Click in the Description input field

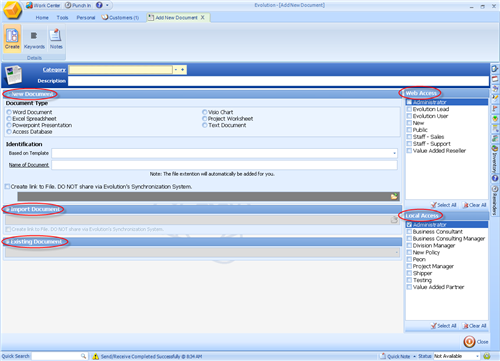pos(278,81)
